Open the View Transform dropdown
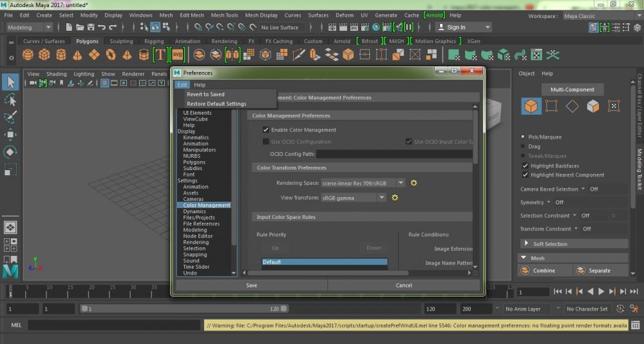Image resolution: width=644 pixels, height=344 pixels. [x=354, y=198]
